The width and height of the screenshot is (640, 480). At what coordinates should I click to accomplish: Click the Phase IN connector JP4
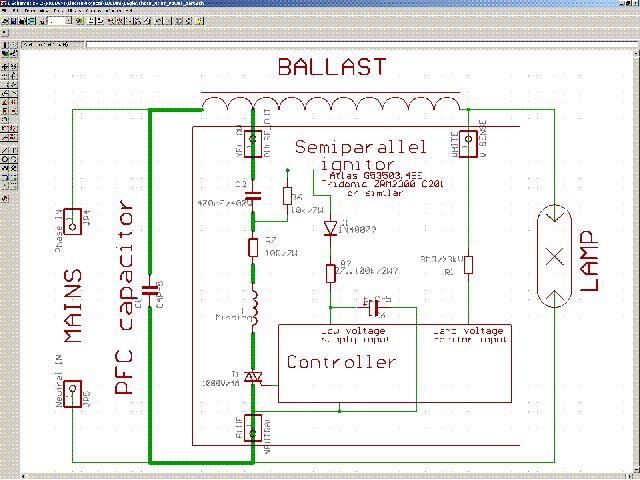pos(73,222)
